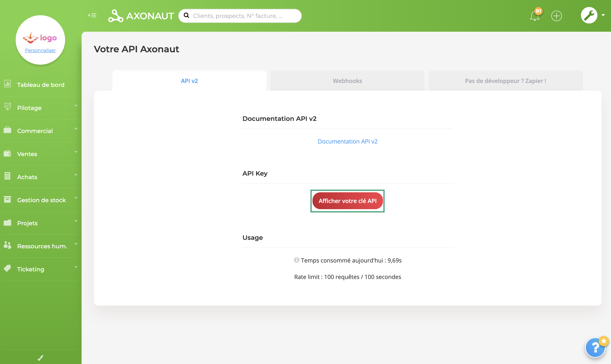Expand the Commercial menu arrow
Viewport: 611px width, 364px height.
click(76, 129)
